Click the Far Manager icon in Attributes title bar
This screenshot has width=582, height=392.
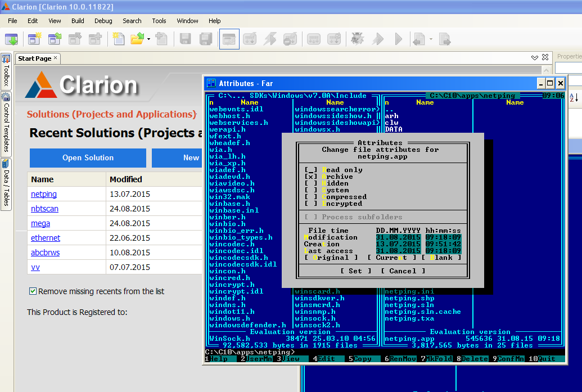click(x=211, y=83)
